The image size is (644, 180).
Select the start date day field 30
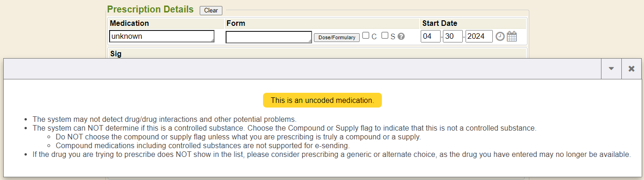(453, 36)
